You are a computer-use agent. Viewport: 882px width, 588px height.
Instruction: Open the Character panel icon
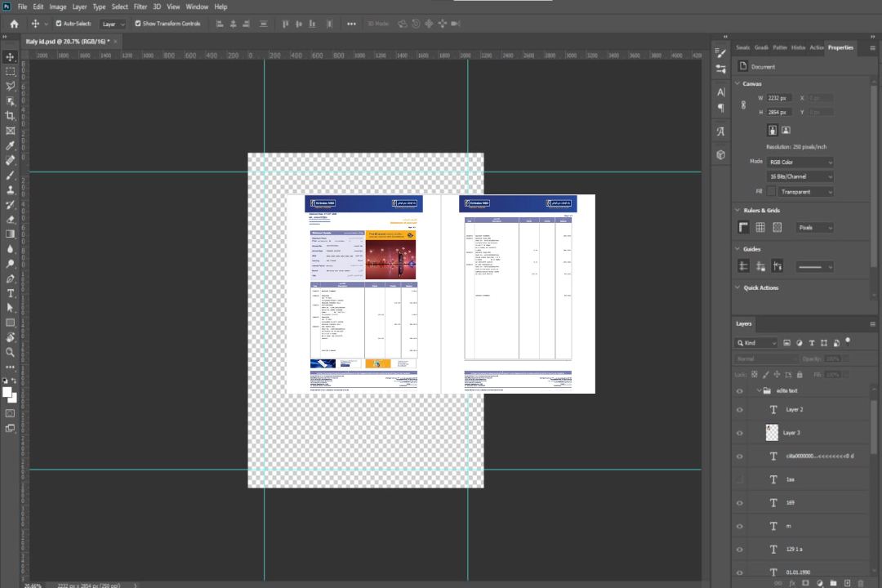pos(720,92)
